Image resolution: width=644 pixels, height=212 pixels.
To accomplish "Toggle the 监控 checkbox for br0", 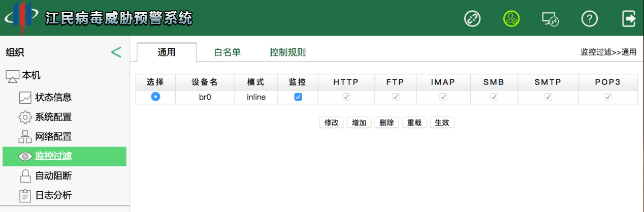I will coord(298,97).
